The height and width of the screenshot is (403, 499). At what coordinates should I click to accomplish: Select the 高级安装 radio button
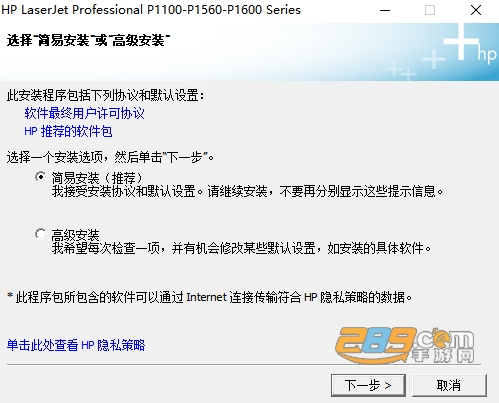[41, 234]
